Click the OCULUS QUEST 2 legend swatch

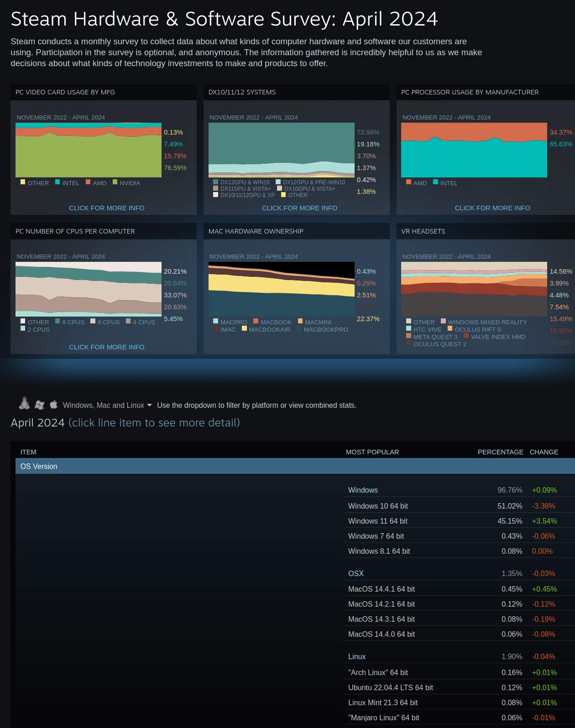coord(408,343)
